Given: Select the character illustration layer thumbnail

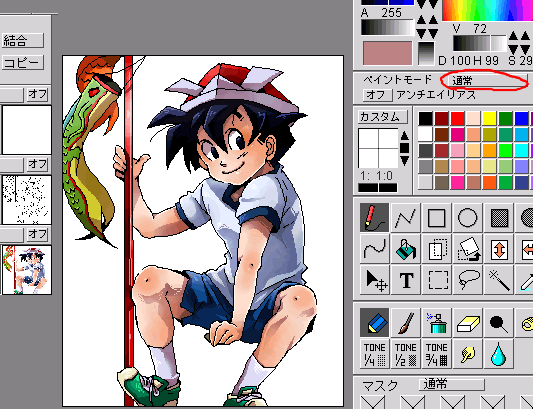Looking at the screenshot, I should [27, 270].
